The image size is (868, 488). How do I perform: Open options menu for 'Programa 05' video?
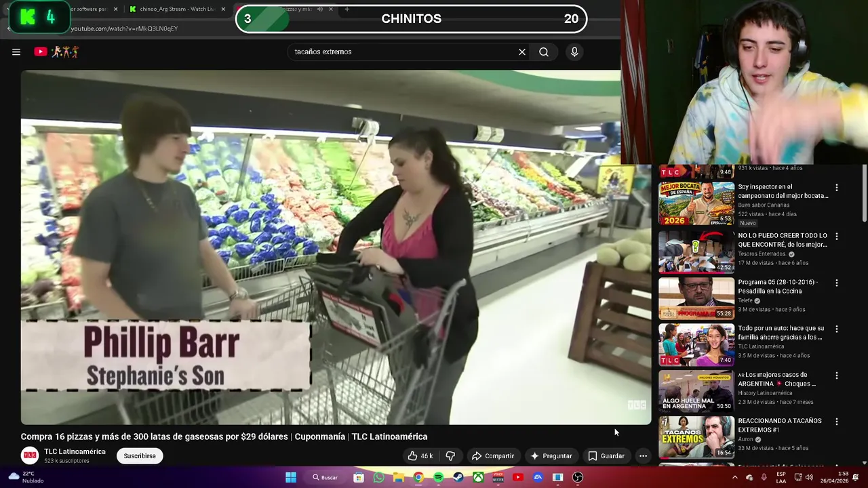(836, 283)
